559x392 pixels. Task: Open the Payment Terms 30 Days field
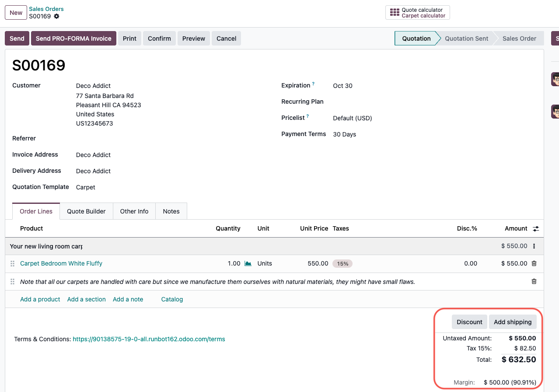344,134
